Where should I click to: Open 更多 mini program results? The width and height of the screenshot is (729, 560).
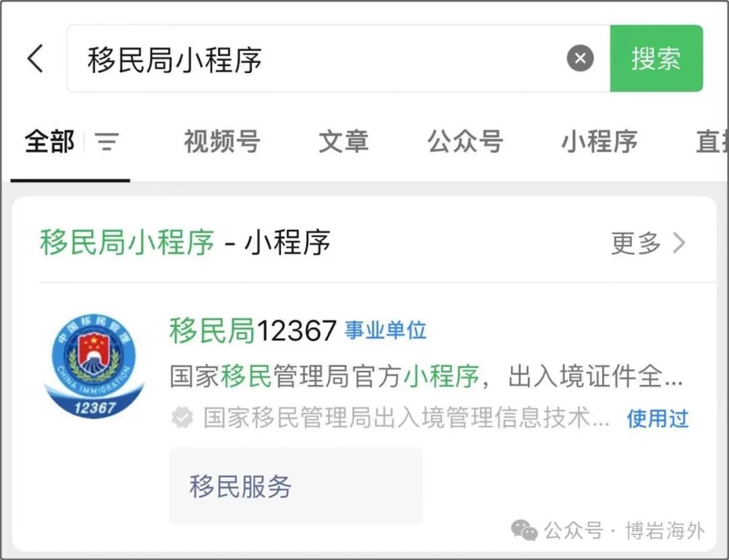(x=636, y=243)
